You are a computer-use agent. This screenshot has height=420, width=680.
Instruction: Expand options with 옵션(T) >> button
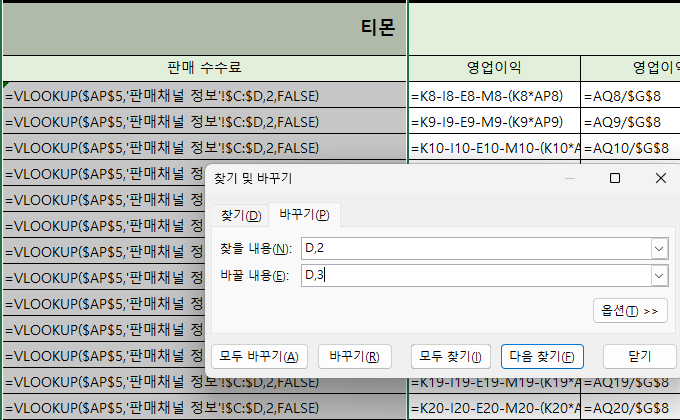(x=630, y=311)
